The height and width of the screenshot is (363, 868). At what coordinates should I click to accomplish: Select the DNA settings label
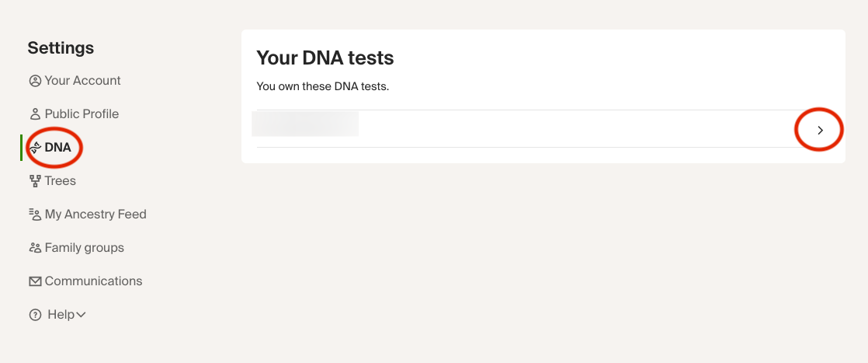(58, 148)
